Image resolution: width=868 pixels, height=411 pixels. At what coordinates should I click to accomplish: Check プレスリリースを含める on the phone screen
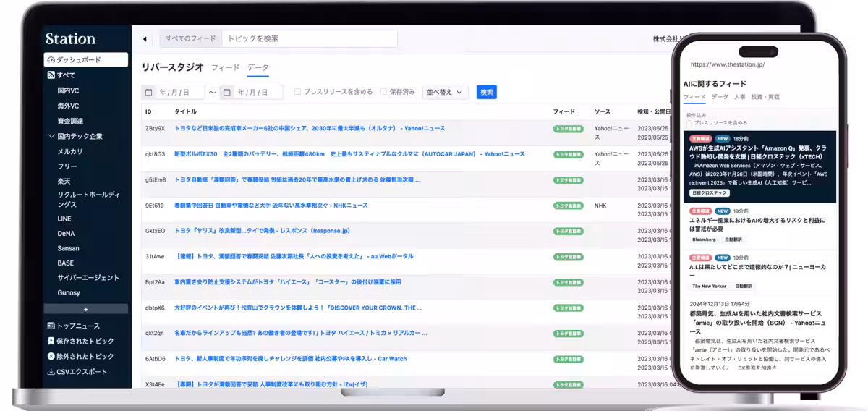689,123
